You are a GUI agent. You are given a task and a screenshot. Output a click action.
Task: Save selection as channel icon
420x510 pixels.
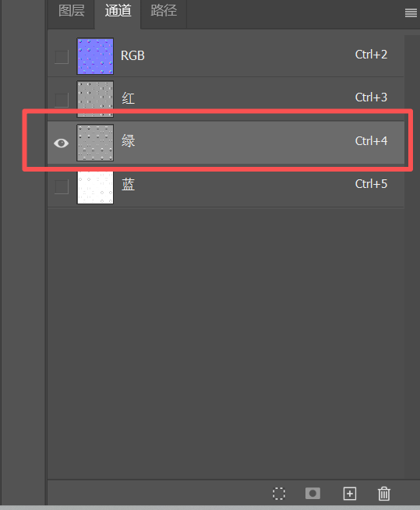coord(312,494)
